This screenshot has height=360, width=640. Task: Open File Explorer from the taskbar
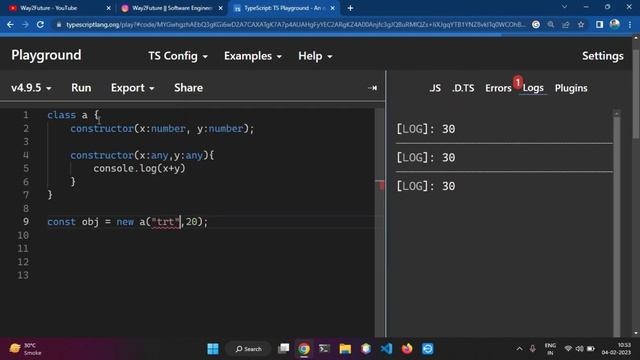pos(345,349)
